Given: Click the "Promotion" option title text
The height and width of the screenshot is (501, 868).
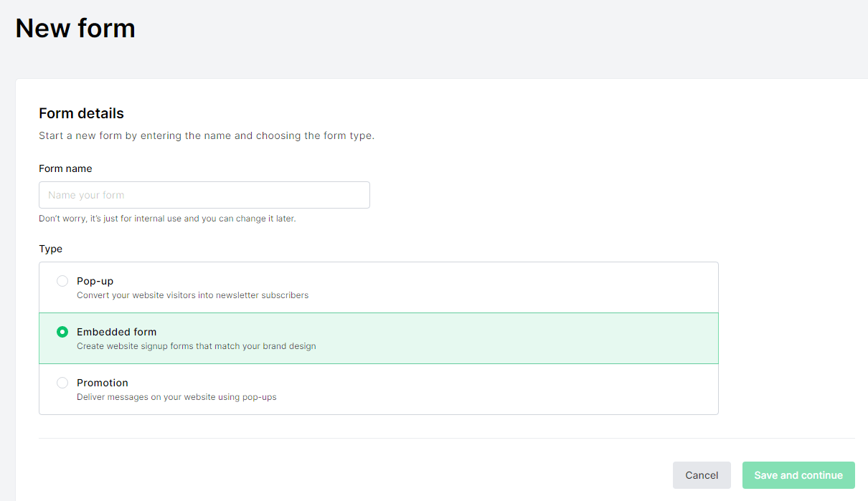Looking at the screenshot, I should tap(103, 383).
